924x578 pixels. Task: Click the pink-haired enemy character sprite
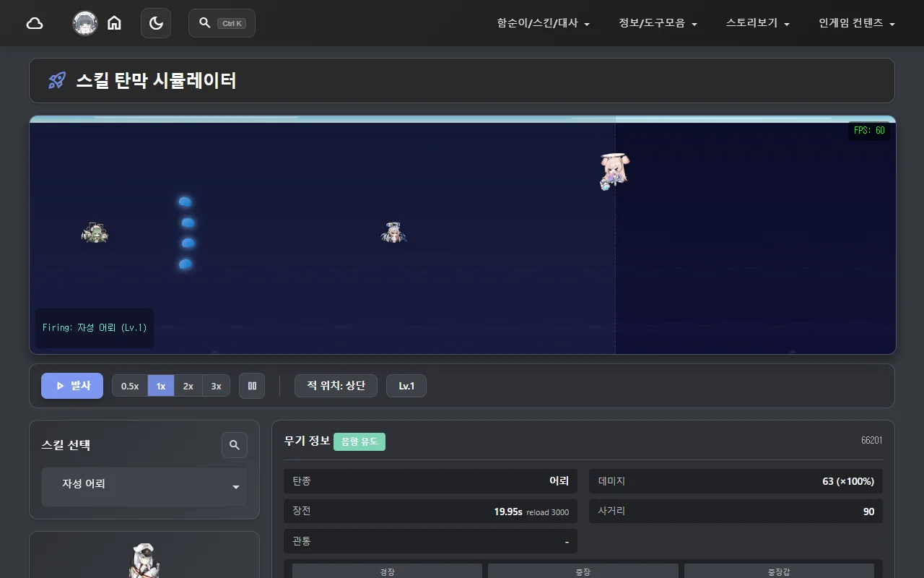coord(614,171)
